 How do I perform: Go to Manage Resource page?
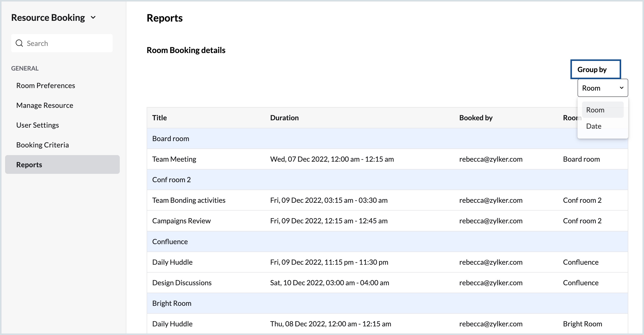tap(45, 105)
